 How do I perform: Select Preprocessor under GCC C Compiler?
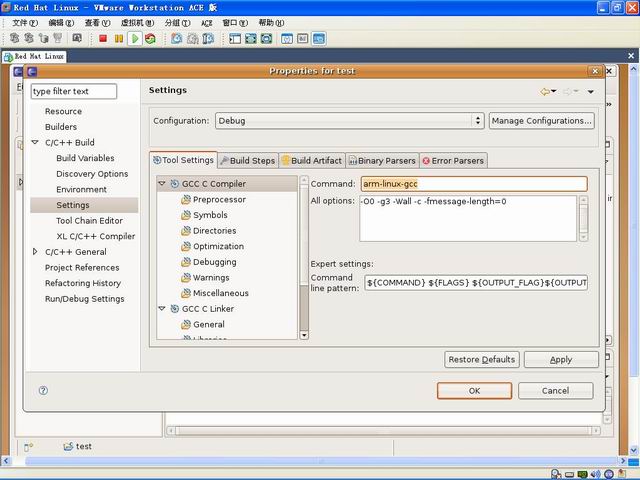219,200
